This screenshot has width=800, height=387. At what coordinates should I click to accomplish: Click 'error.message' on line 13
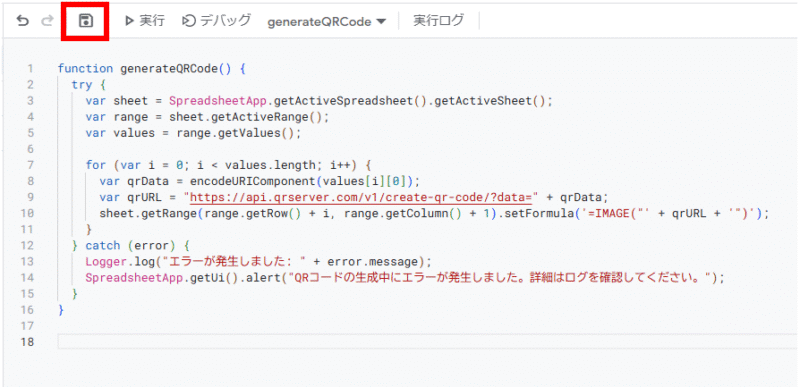pos(372,262)
